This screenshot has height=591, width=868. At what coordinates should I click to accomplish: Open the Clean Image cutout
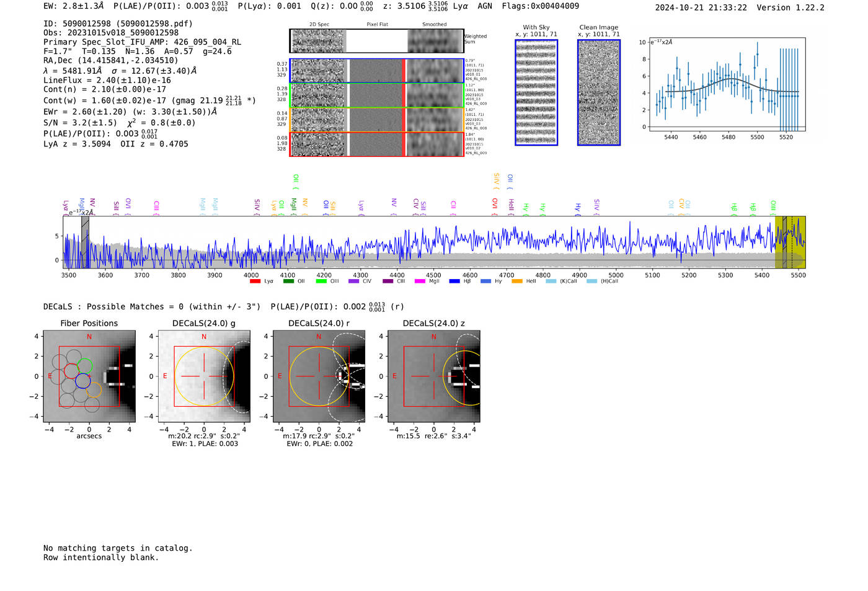point(599,92)
